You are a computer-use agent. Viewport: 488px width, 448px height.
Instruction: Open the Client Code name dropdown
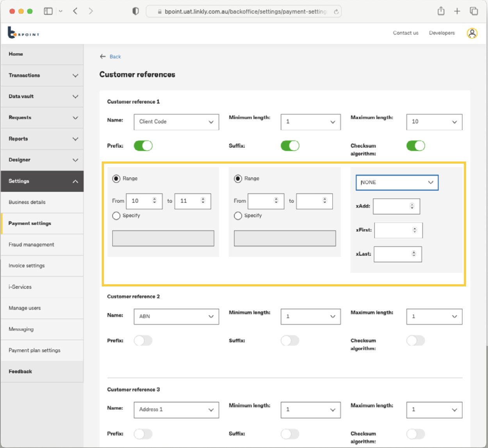(176, 122)
